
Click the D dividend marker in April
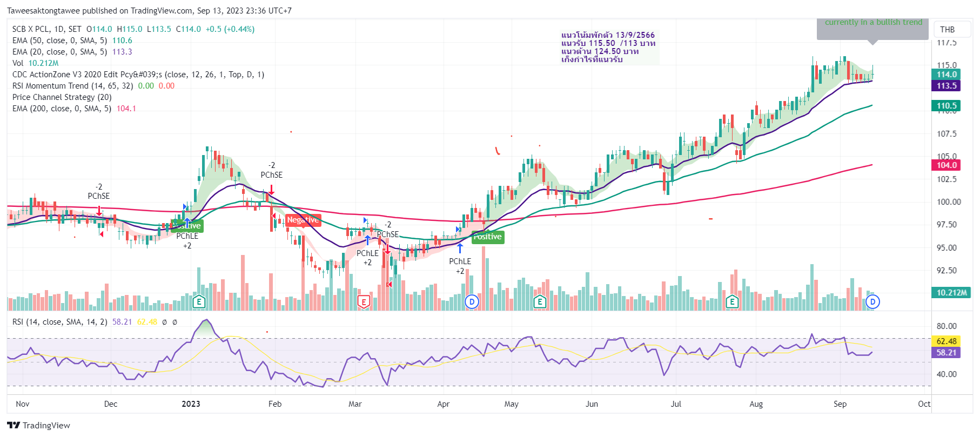472,301
